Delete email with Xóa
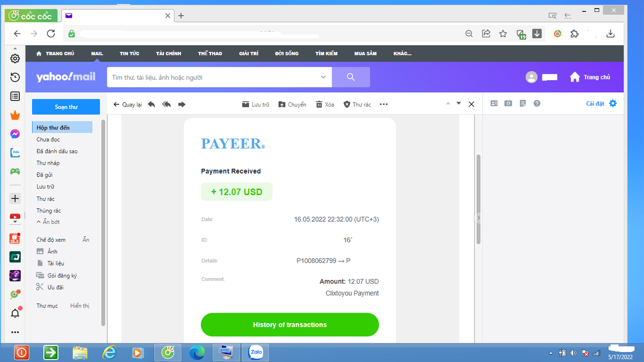 pyautogui.click(x=325, y=105)
